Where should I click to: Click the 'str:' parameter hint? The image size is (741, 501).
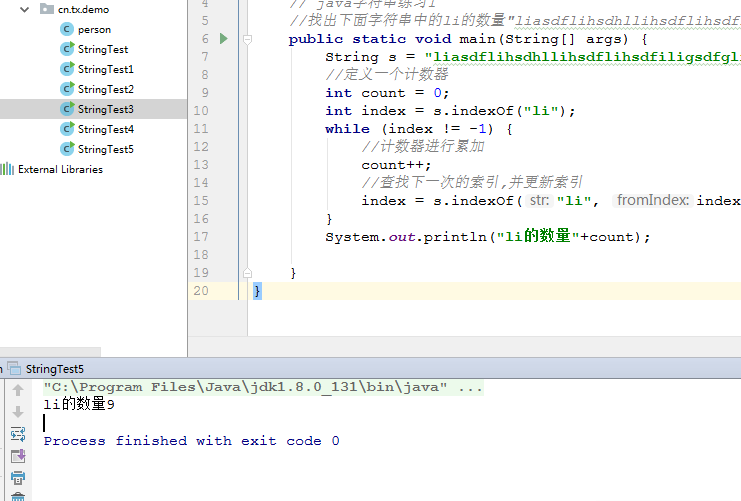pyautogui.click(x=539, y=200)
